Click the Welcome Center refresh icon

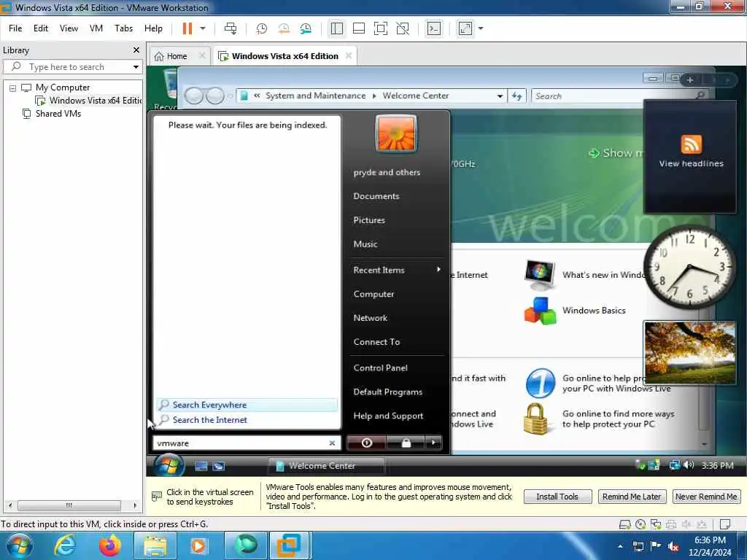[x=517, y=96]
